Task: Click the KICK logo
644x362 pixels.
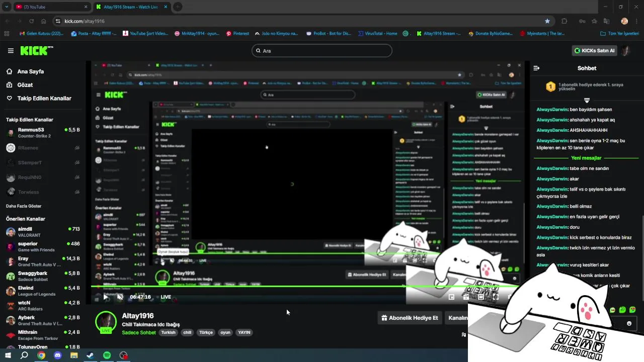Action: [36, 50]
